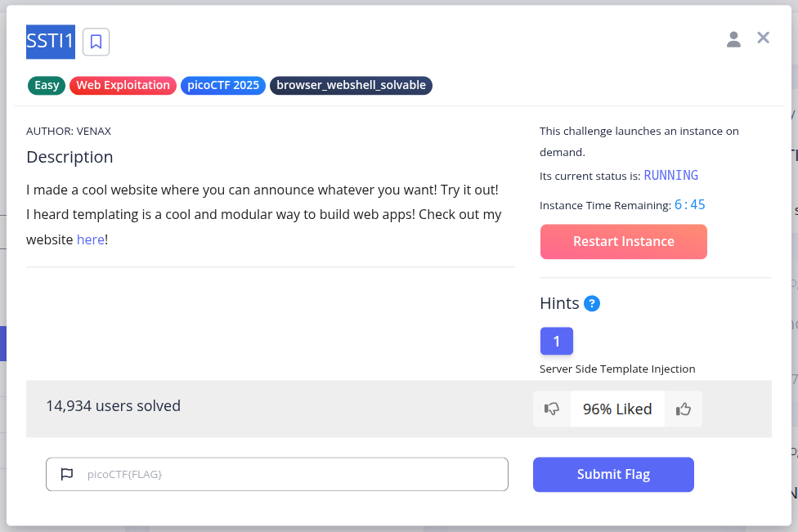
Task: Click the 14,934 users solved text
Action: [x=113, y=405]
